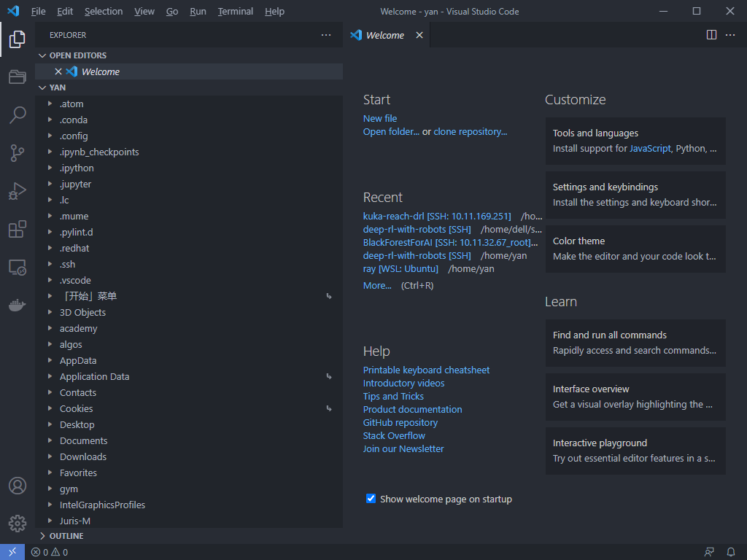Open Printable keyboard cheatsheet link

pos(426,370)
